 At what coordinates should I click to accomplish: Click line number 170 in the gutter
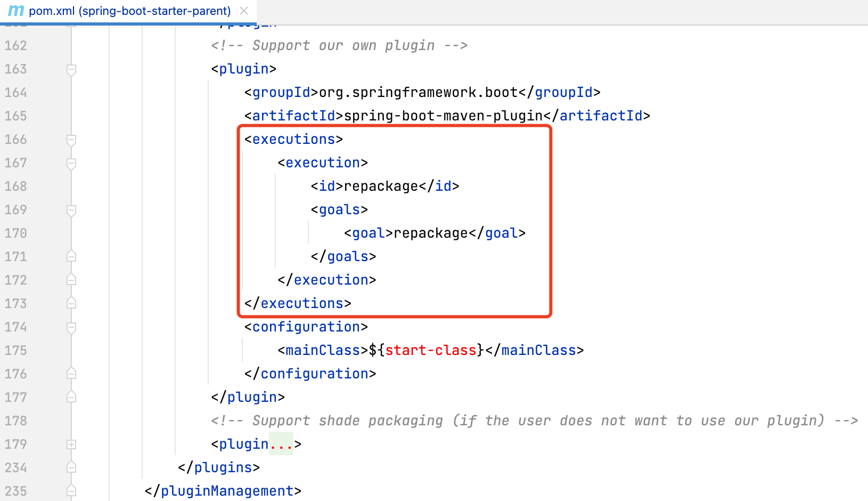point(16,233)
